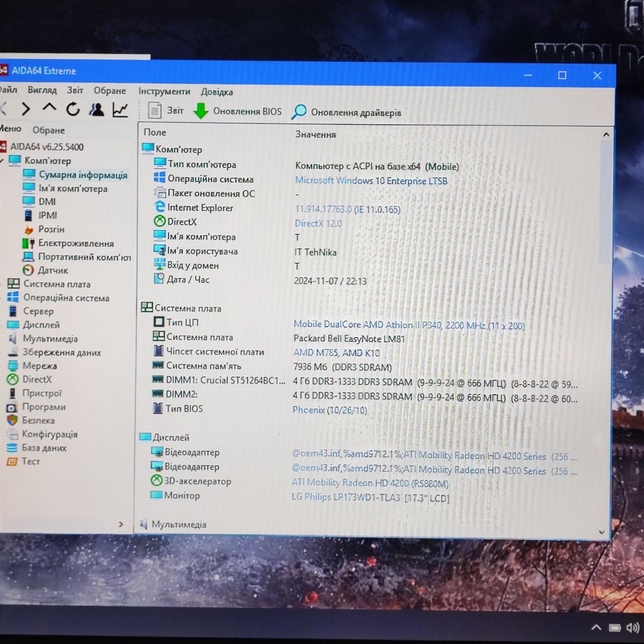Open the ATI Mobility Radeon HD 4200 (RS880M) link

tap(370, 483)
